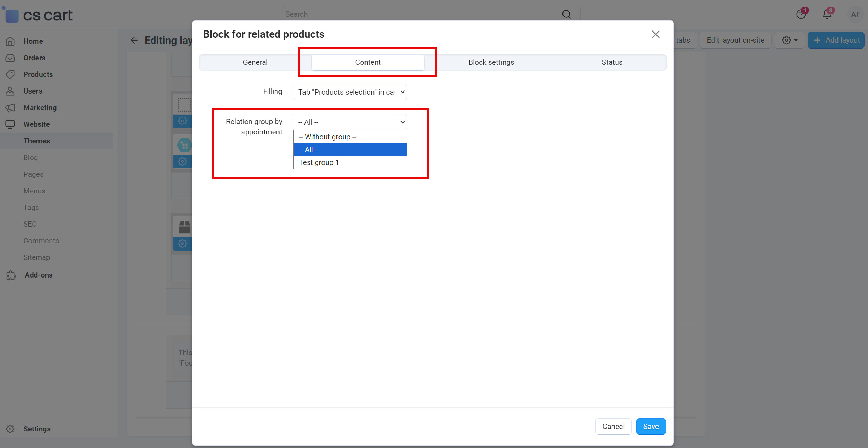Click the first block's gear settings icon
Viewport: 868px width, 448px height.
182,121
